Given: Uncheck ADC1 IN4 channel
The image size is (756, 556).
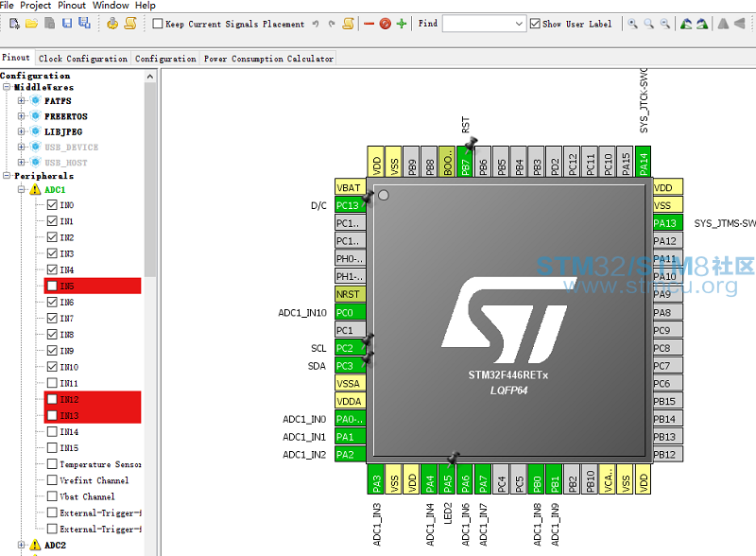Looking at the screenshot, I should (x=52, y=269).
